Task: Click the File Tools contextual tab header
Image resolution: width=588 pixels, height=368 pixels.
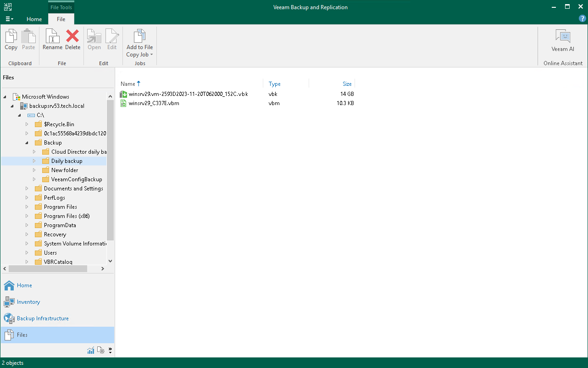Action: pyautogui.click(x=61, y=6)
